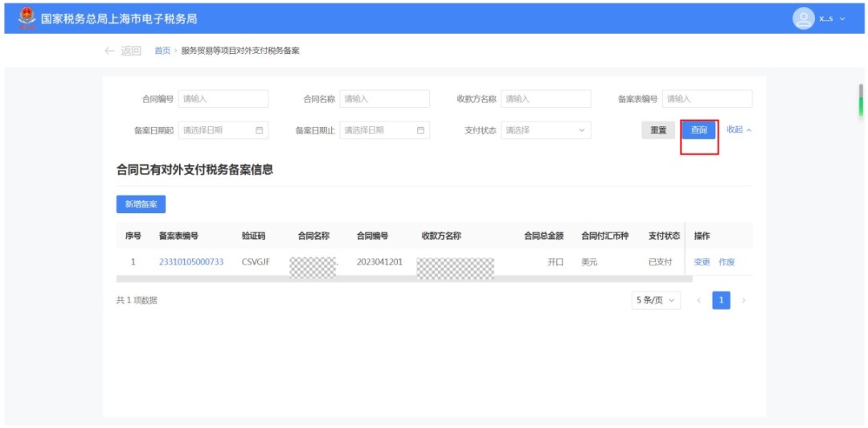The width and height of the screenshot is (868, 428).
Task: Go to previous page arrow
Action: tap(698, 301)
